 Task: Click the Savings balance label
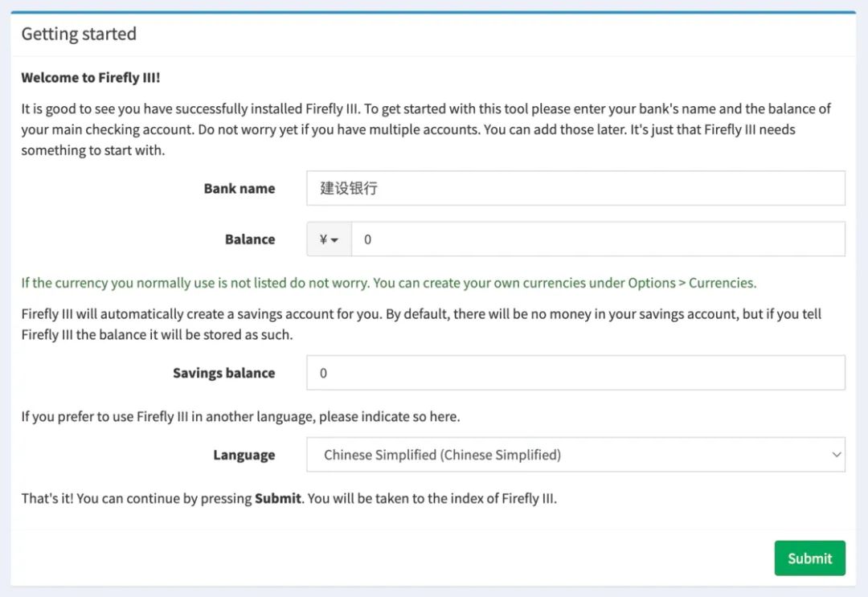[223, 373]
